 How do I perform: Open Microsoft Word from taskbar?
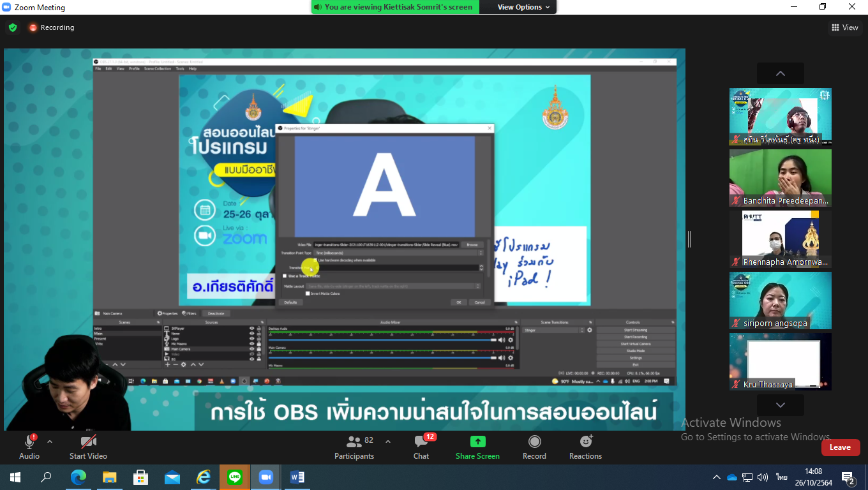click(297, 477)
